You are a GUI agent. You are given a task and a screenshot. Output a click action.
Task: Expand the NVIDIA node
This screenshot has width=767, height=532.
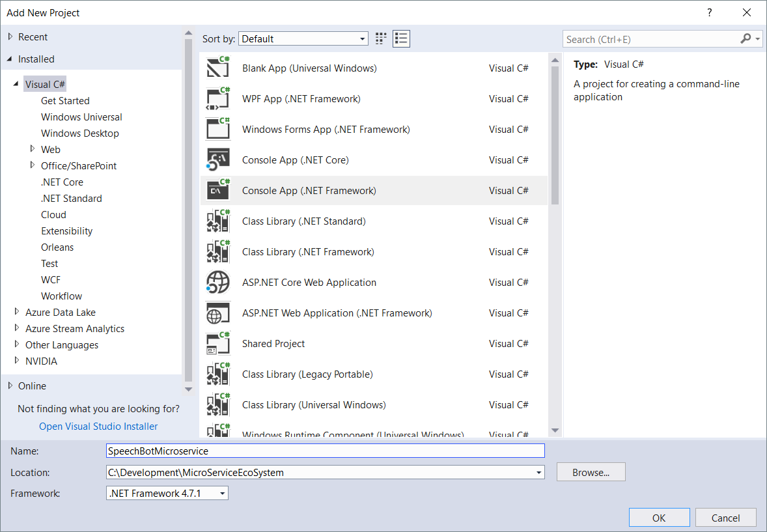(17, 361)
